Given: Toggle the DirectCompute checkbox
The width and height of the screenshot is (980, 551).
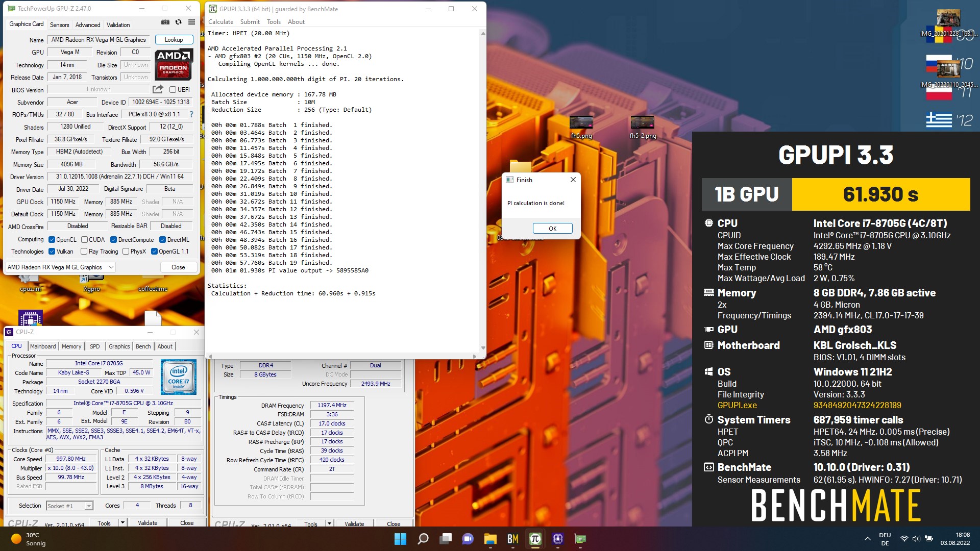Looking at the screenshot, I should point(114,240).
